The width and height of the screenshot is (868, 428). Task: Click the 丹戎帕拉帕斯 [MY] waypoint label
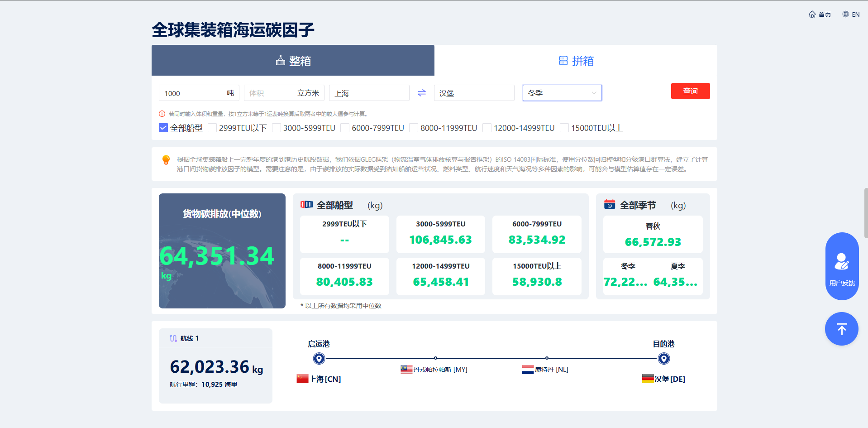pos(440,370)
